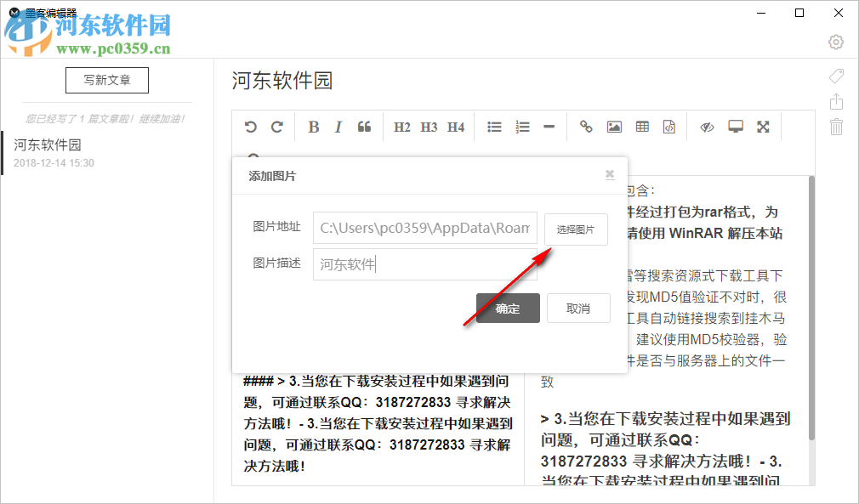The height and width of the screenshot is (504, 859).
Task: Click the Undo icon in the editor toolbar
Action: (250, 126)
